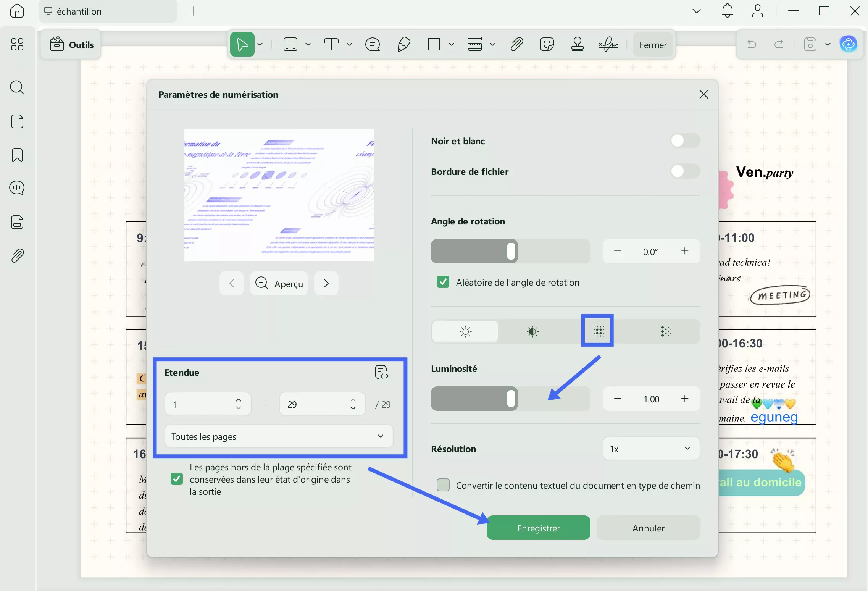The image size is (868, 591).
Task: Toggle the Noir et blanc switch
Action: (685, 141)
